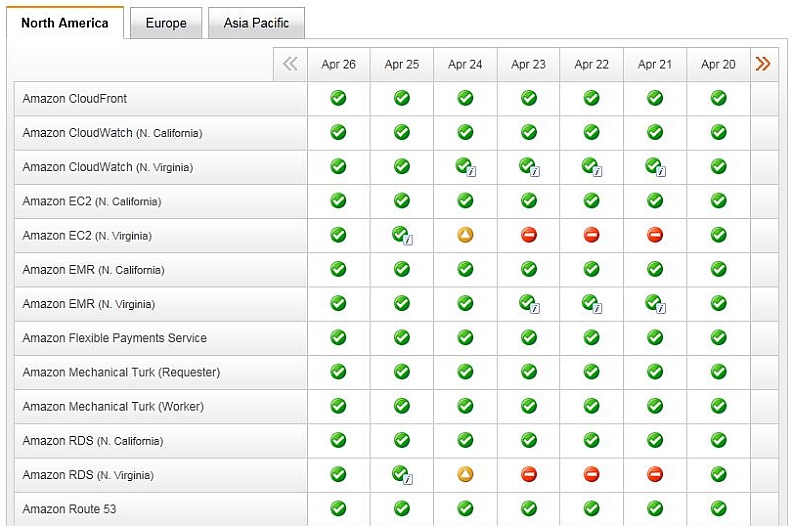Viewport: 800px width, 526px height.
Task: Click the Apr 23 column header
Action: 528,64
